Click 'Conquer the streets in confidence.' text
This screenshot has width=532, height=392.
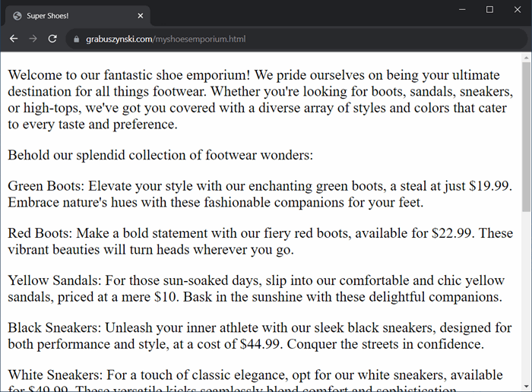tap(385, 344)
